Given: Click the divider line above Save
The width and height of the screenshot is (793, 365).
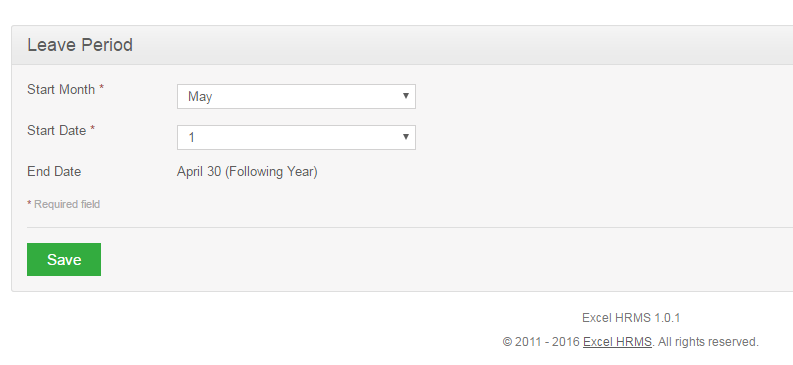Looking at the screenshot, I should pyautogui.click(x=410, y=227).
